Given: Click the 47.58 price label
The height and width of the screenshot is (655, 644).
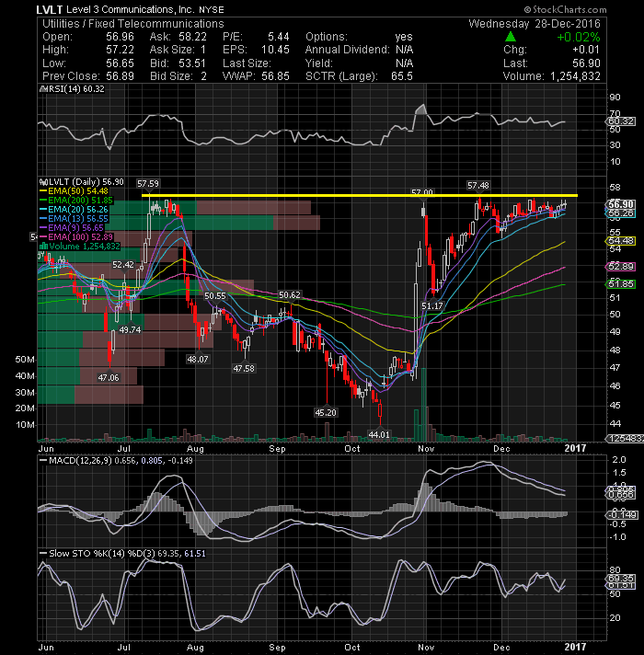Looking at the screenshot, I should [x=244, y=368].
